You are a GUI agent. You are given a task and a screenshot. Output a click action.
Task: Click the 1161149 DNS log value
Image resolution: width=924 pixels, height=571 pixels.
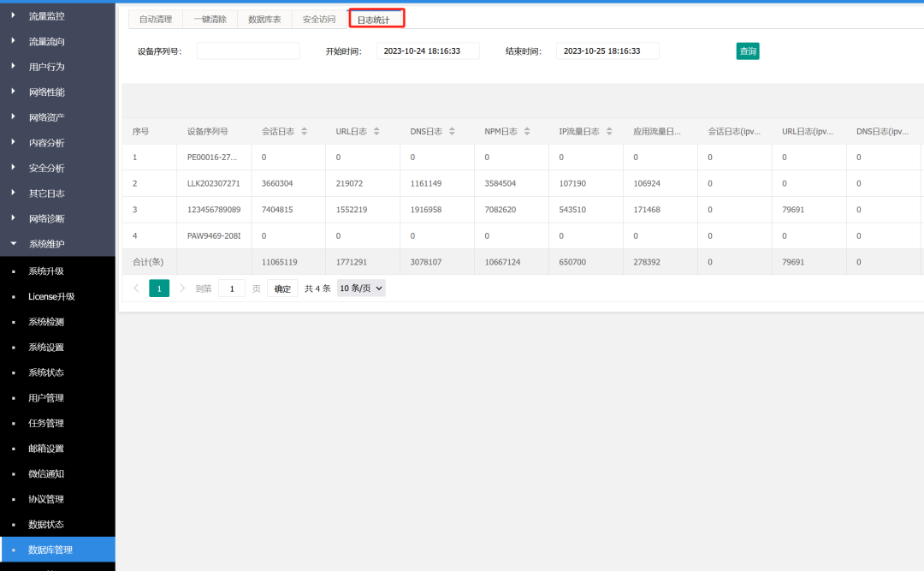(426, 183)
